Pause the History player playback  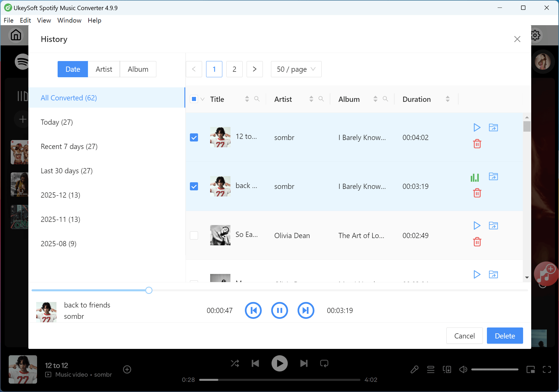(279, 310)
